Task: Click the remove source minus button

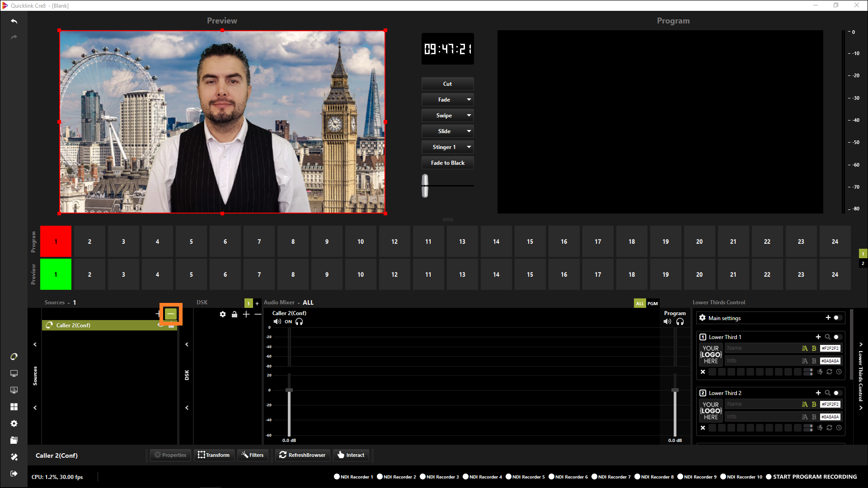Action: [x=171, y=314]
